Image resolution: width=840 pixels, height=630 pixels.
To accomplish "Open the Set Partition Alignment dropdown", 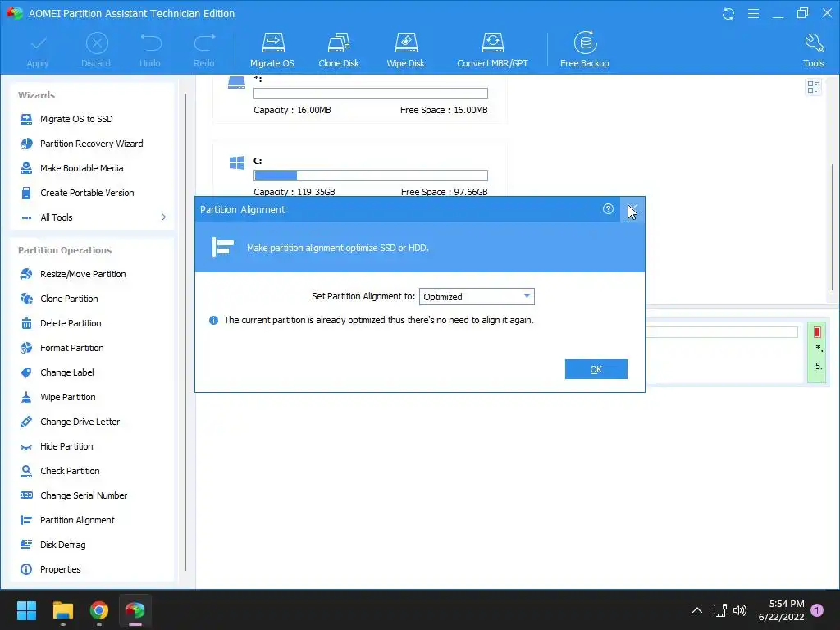I will click(477, 296).
